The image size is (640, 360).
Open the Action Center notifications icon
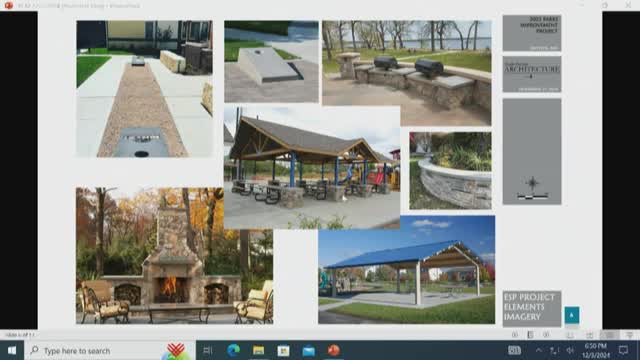[x=623, y=350]
